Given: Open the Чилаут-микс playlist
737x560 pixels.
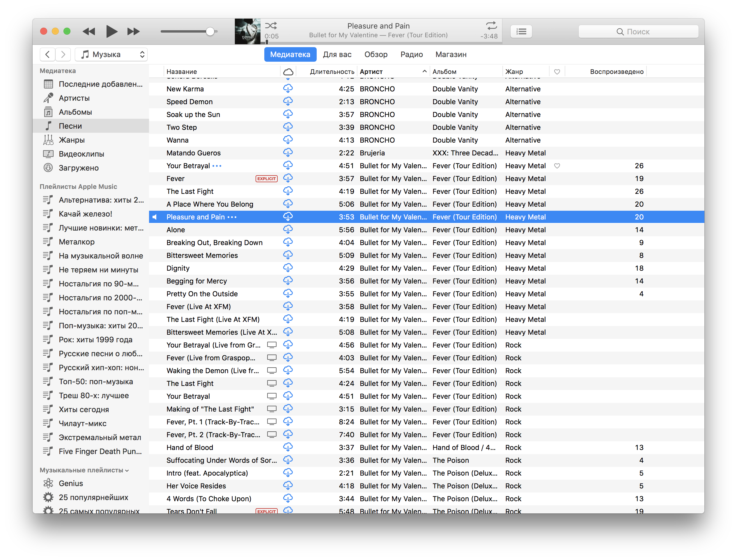Looking at the screenshot, I should click(91, 423).
